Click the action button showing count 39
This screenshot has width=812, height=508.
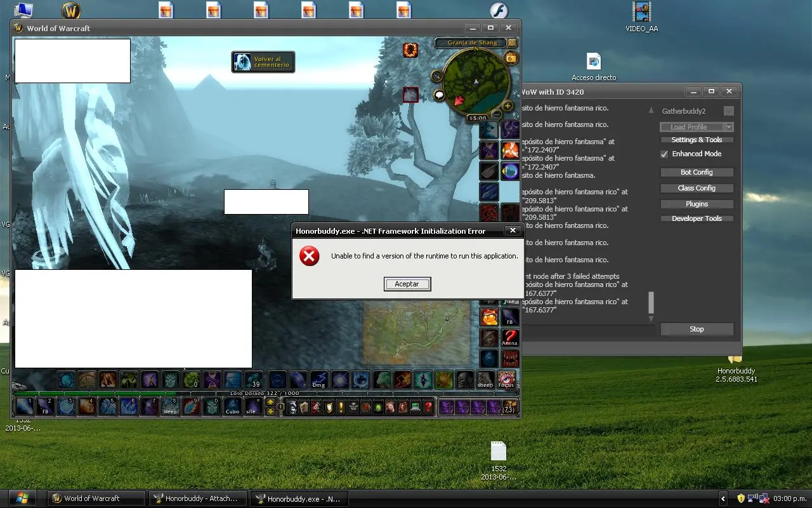point(254,380)
